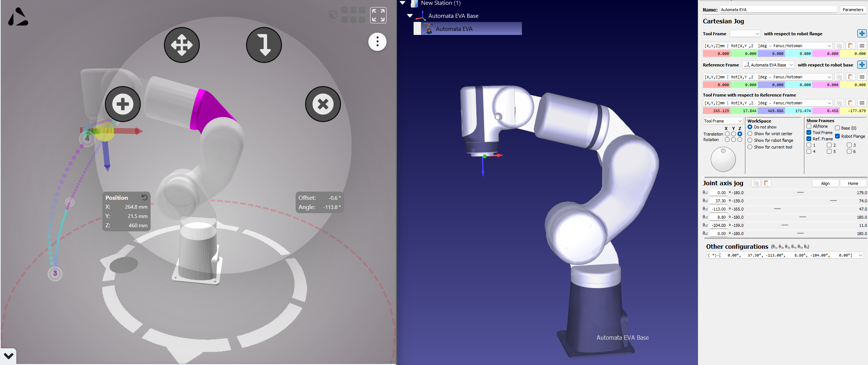The width and height of the screenshot is (868, 365).
Task: Collapse the Automata EVA Base tree node
Action: [x=410, y=16]
